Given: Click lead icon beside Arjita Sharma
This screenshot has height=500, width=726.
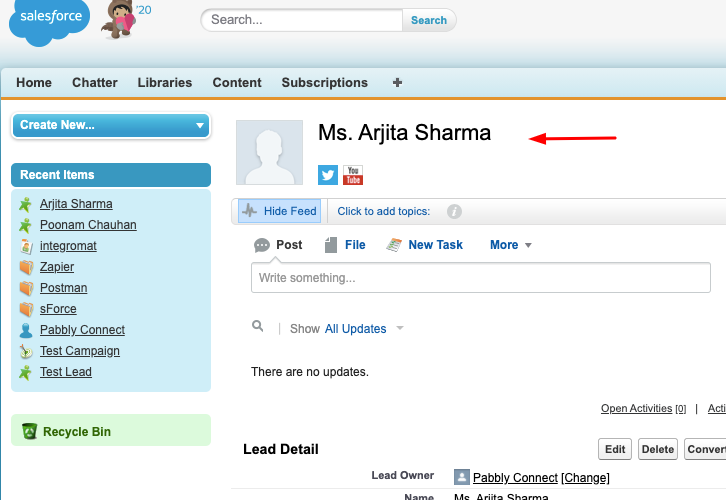Looking at the screenshot, I should click(25, 204).
